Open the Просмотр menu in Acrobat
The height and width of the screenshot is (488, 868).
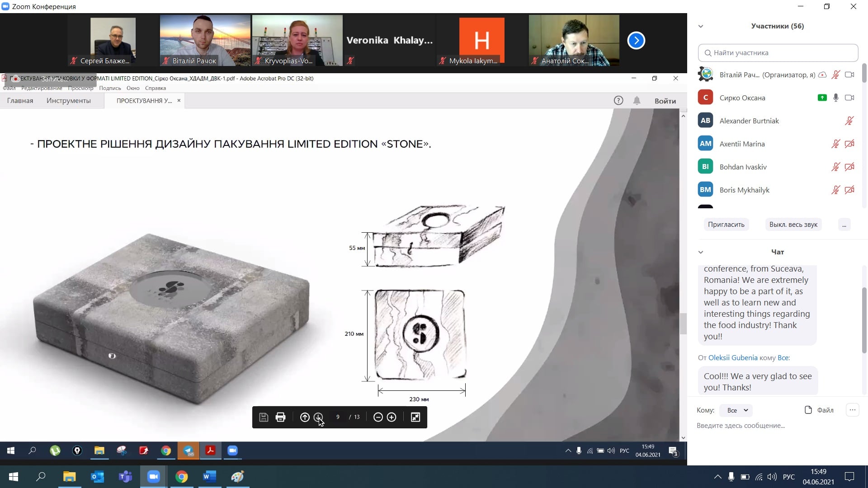pyautogui.click(x=80, y=88)
